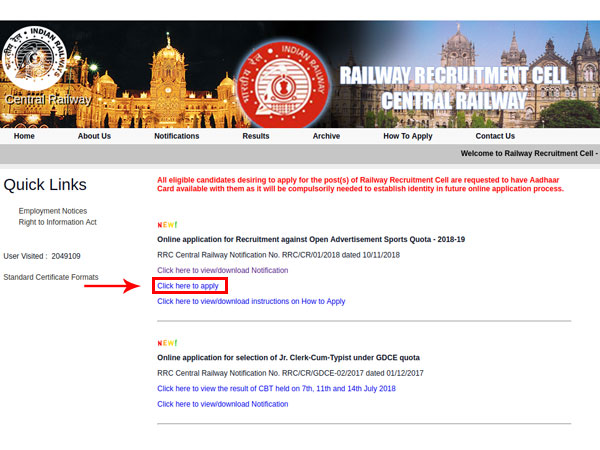The width and height of the screenshot is (600, 450).
Task: View GDCE quota notification download link
Action: [223, 404]
